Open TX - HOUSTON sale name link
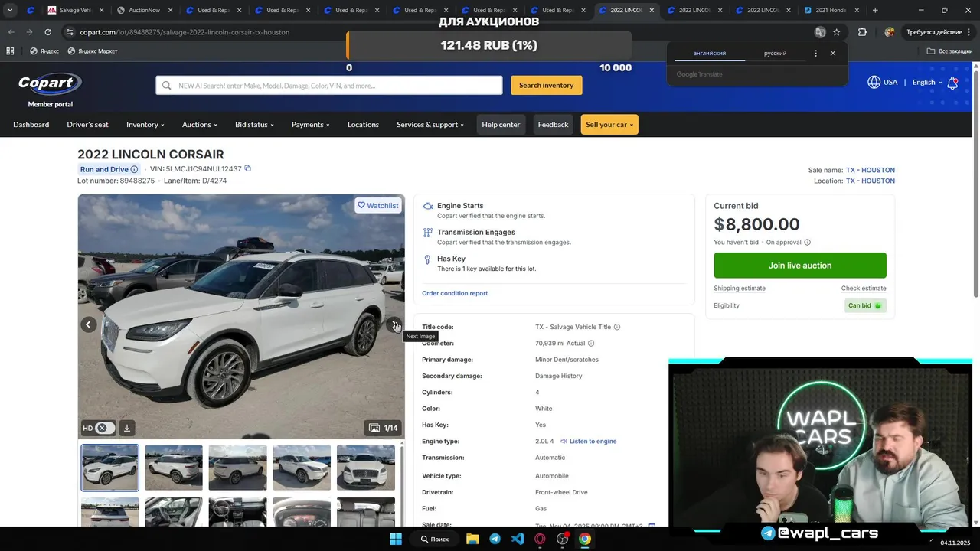Image resolution: width=980 pixels, height=551 pixels. coord(870,170)
